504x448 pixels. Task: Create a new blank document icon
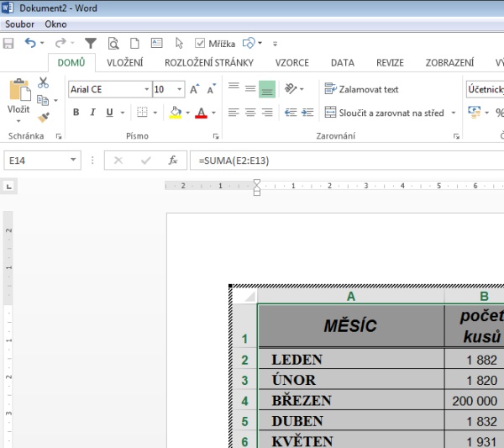(x=134, y=43)
